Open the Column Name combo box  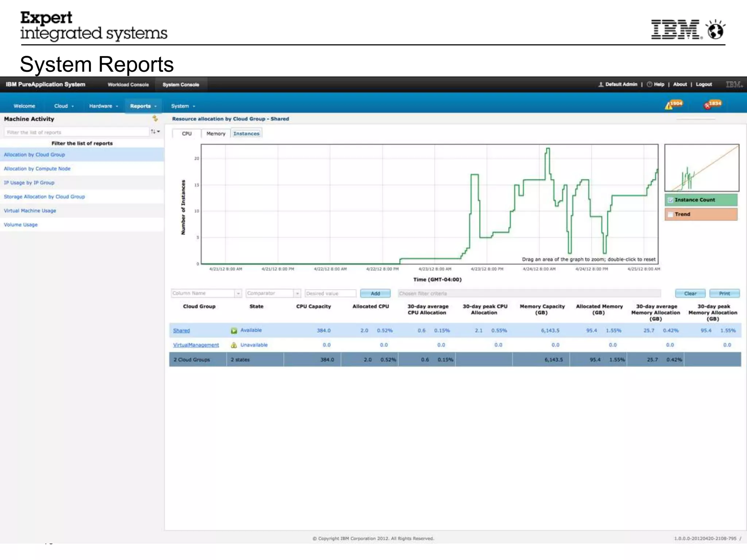pyautogui.click(x=206, y=293)
